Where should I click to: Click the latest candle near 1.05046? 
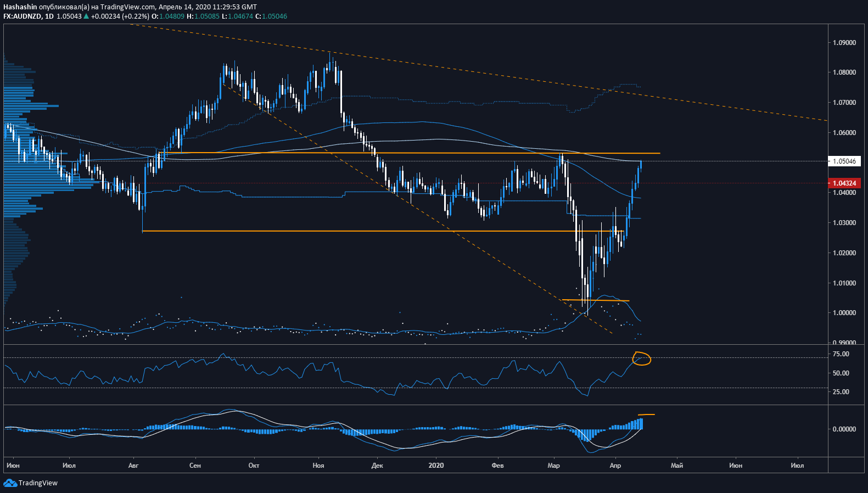(641, 165)
